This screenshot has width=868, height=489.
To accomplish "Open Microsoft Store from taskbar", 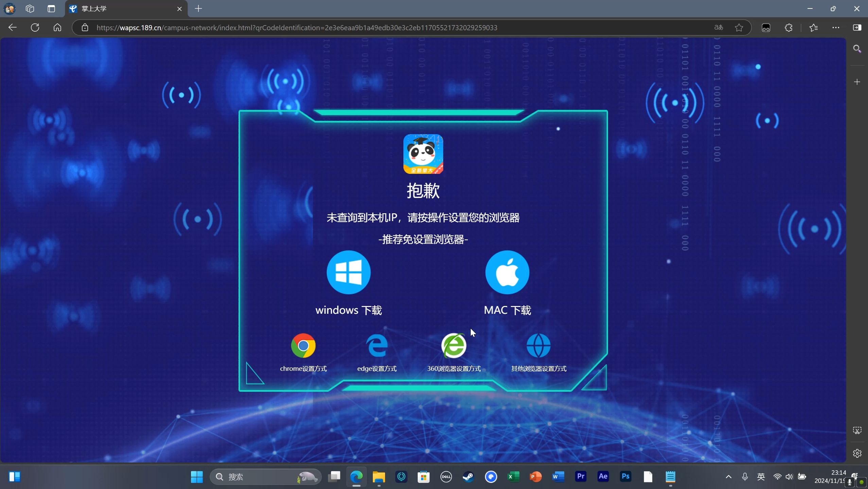I will point(423,477).
